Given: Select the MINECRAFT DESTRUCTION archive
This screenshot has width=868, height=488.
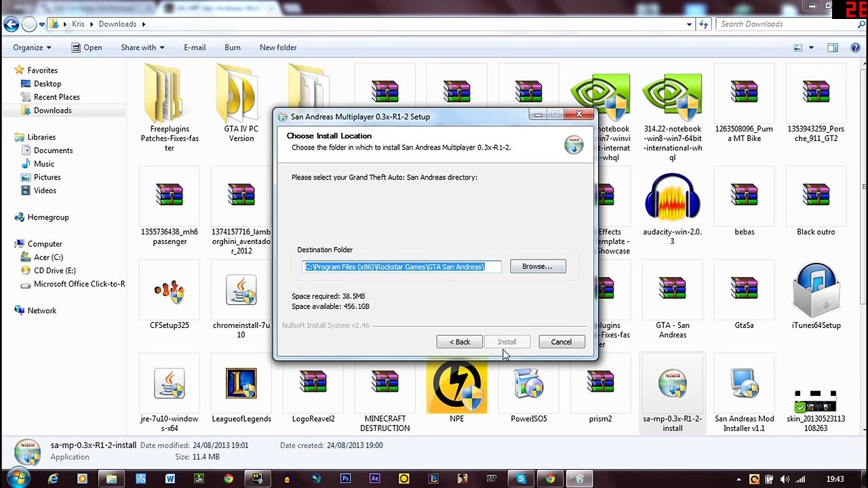Looking at the screenshot, I should [x=384, y=394].
